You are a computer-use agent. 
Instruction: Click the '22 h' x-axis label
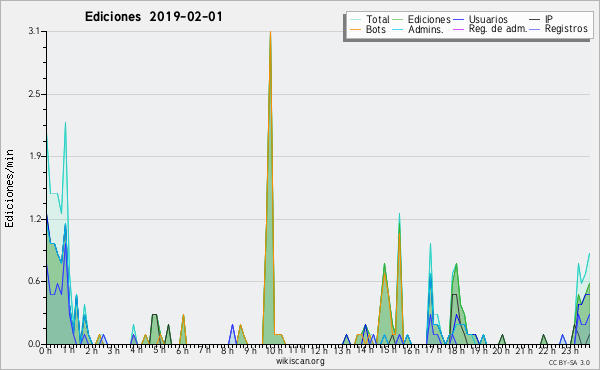547,350
